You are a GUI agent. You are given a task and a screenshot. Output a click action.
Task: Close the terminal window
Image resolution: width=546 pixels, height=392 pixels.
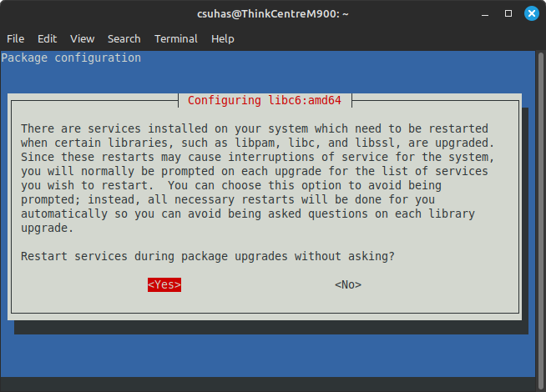(532, 13)
